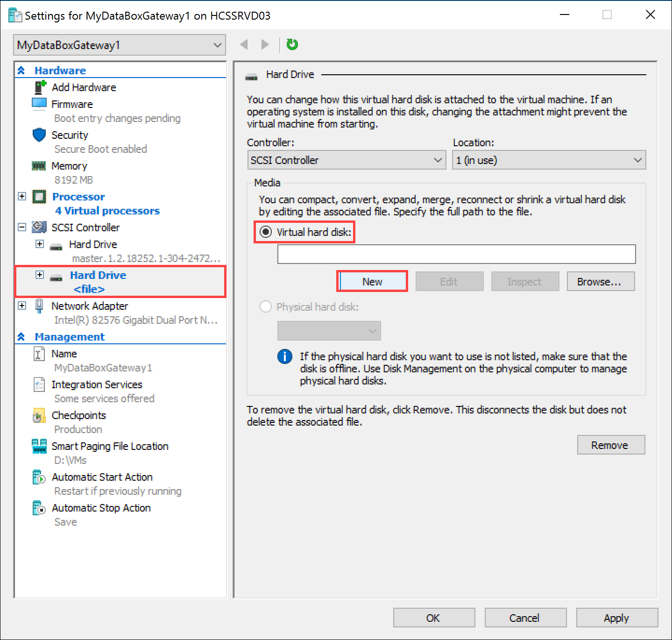This screenshot has height=640, width=672.
Task: Expand the Network Adapter node
Action: [x=21, y=306]
